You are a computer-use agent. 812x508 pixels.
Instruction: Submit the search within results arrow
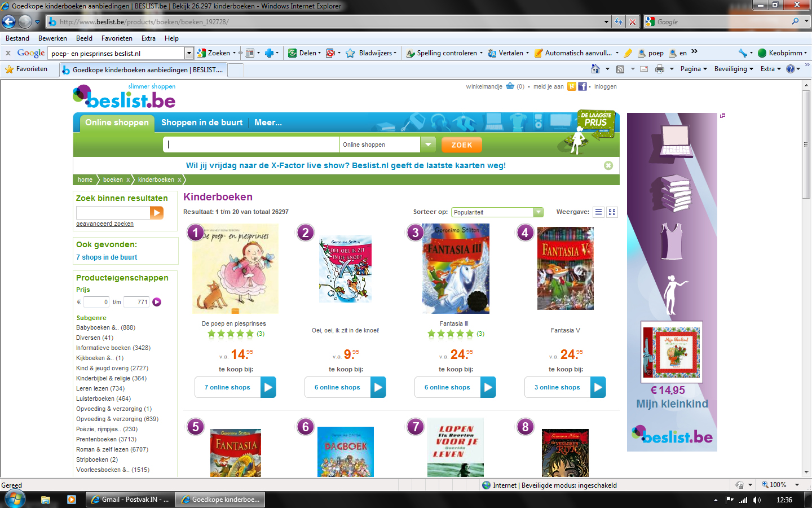pyautogui.click(x=157, y=212)
